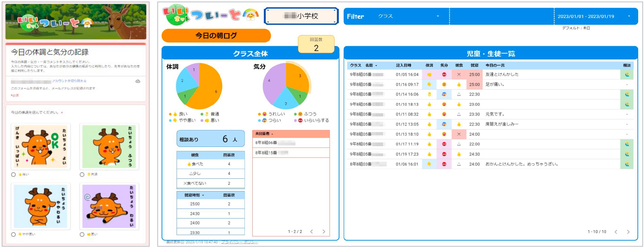This screenshot has width=644, height=248.
Task: Select the 良い radio button on the form
Action: [14, 175]
